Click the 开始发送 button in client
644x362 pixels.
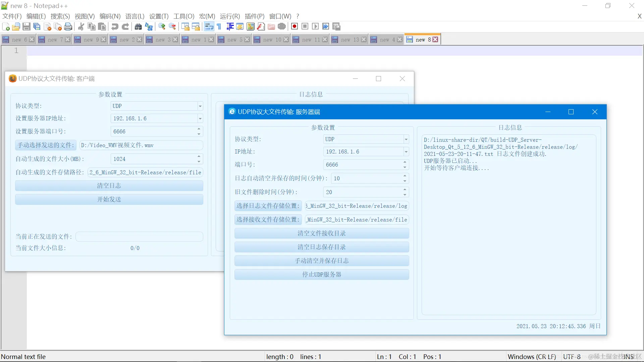coord(109,199)
